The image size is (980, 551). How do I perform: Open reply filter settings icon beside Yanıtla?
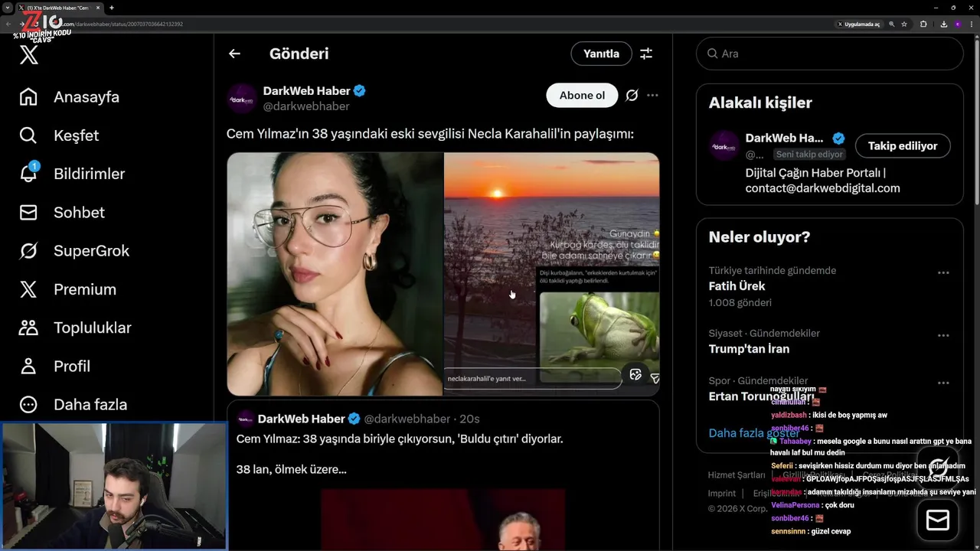(x=646, y=54)
